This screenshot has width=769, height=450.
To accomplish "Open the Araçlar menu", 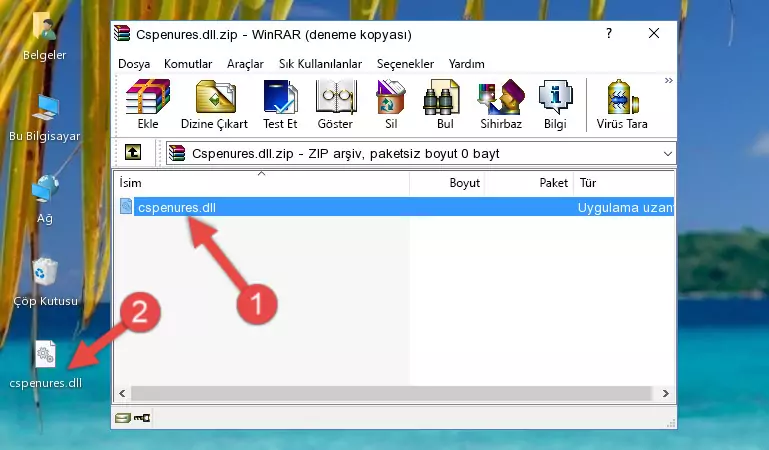I will pos(245,64).
